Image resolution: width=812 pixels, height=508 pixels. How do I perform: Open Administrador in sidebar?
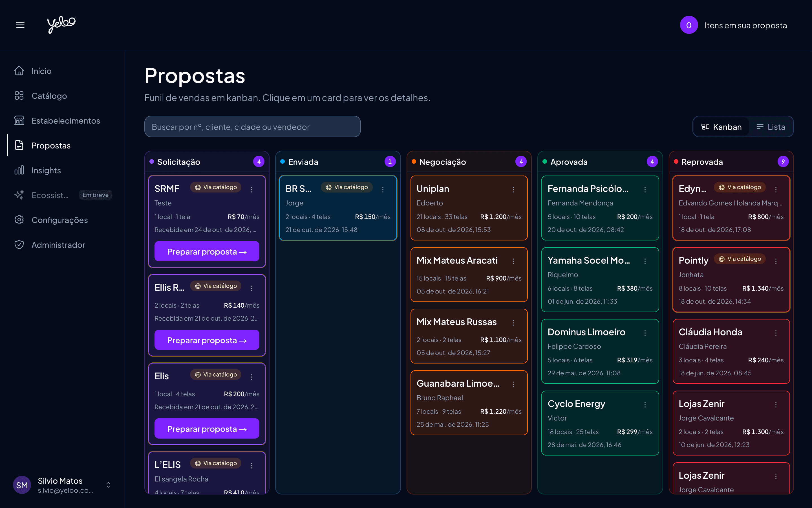pos(58,245)
